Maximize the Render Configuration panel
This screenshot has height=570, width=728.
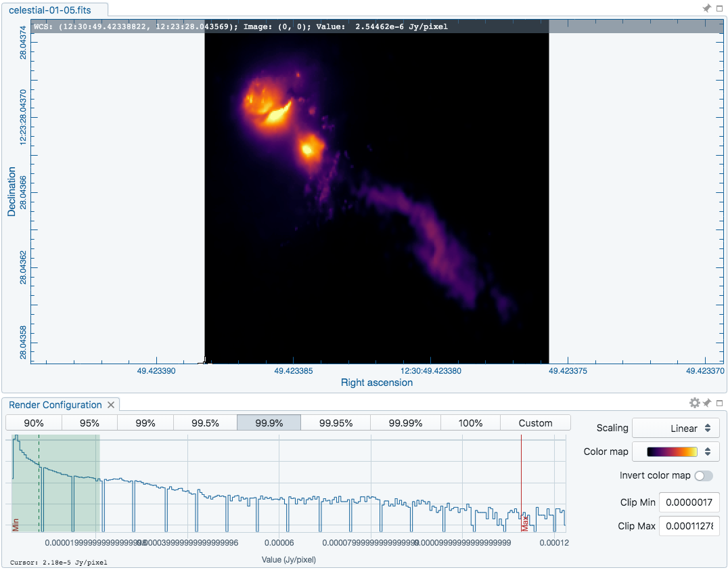719,402
